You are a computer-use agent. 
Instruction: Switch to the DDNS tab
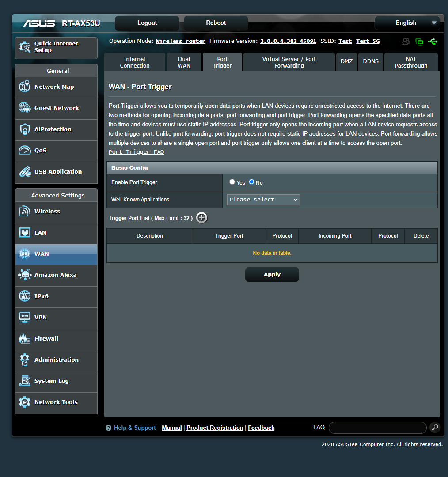(x=371, y=62)
